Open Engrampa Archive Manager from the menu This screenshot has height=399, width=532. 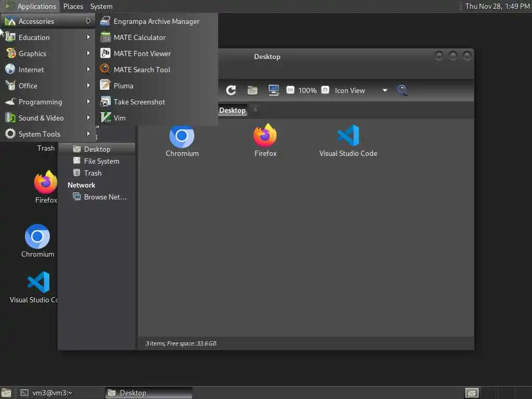coord(156,21)
